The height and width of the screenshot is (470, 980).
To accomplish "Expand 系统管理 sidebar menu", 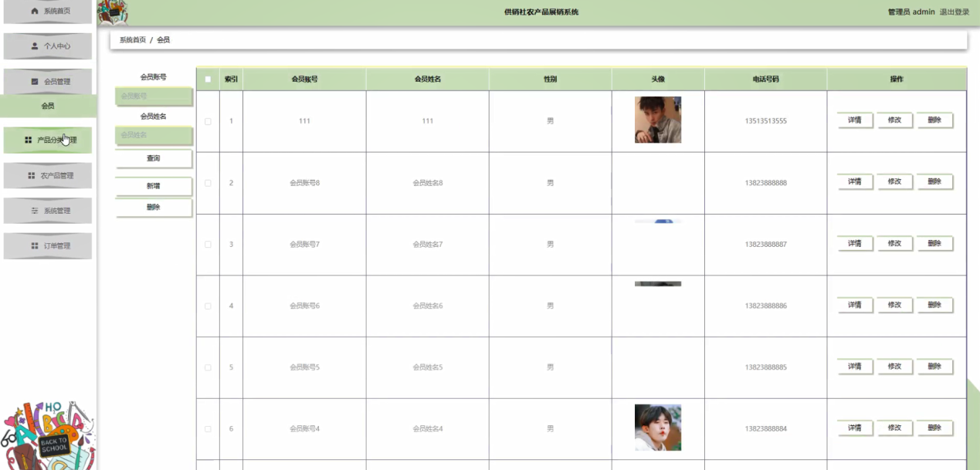I will click(x=48, y=211).
